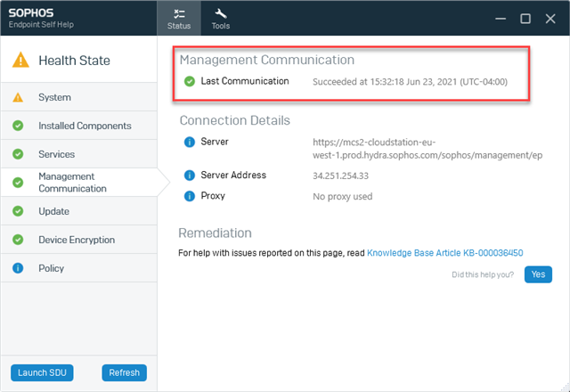Click green check beside Device Encryption
Screen dimensions: 570x392
coord(18,240)
